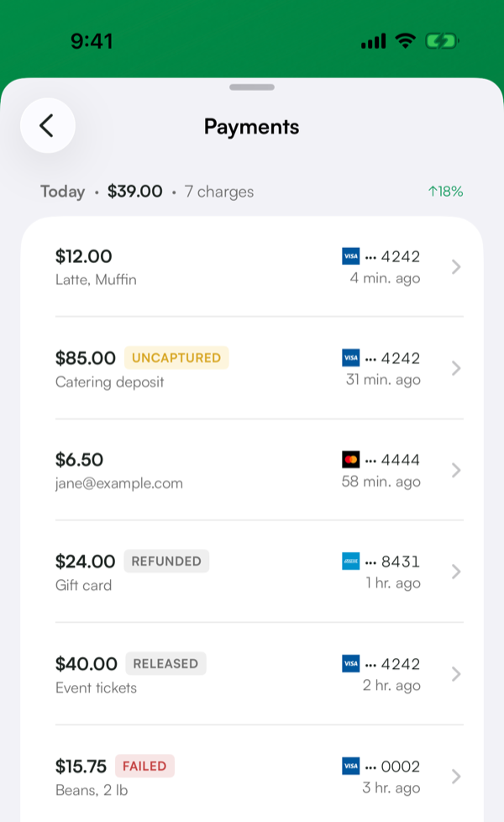504x822 pixels.
Task: Grab the sheet drag handle at top
Action: point(252,87)
